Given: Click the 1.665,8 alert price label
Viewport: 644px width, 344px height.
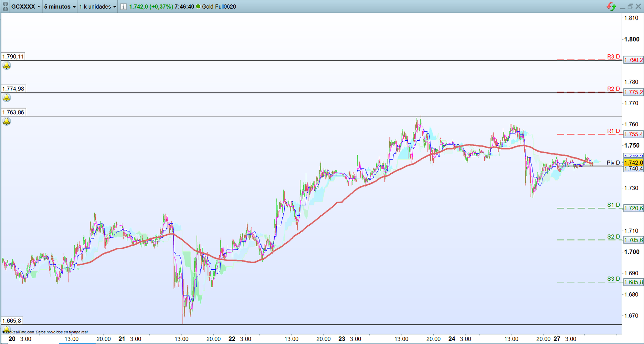Looking at the screenshot, I should coord(12,321).
